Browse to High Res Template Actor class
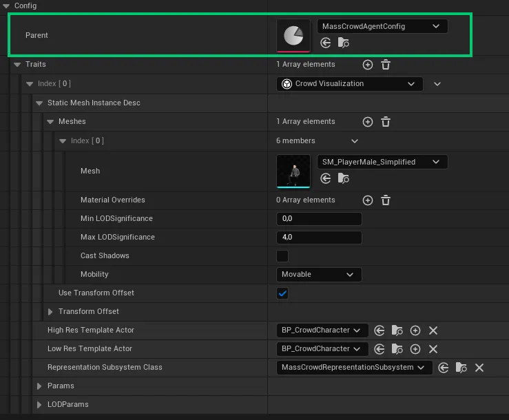The height and width of the screenshot is (420, 509). (397, 330)
